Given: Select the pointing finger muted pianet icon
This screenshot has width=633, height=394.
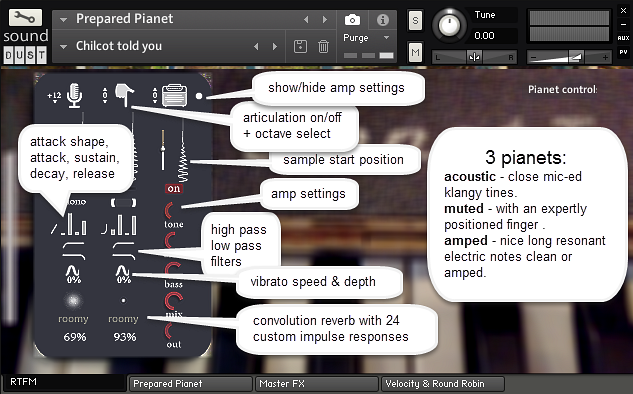Looking at the screenshot, I should [124, 95].
